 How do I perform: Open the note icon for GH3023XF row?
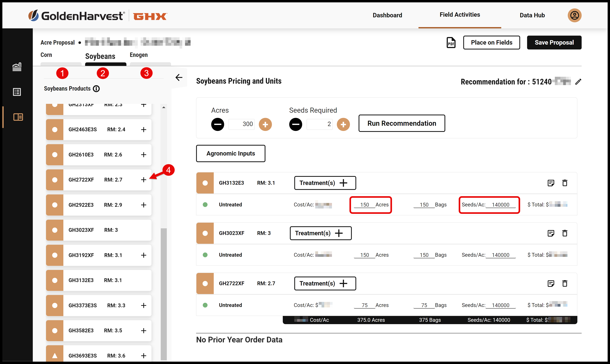pos(551,233)
